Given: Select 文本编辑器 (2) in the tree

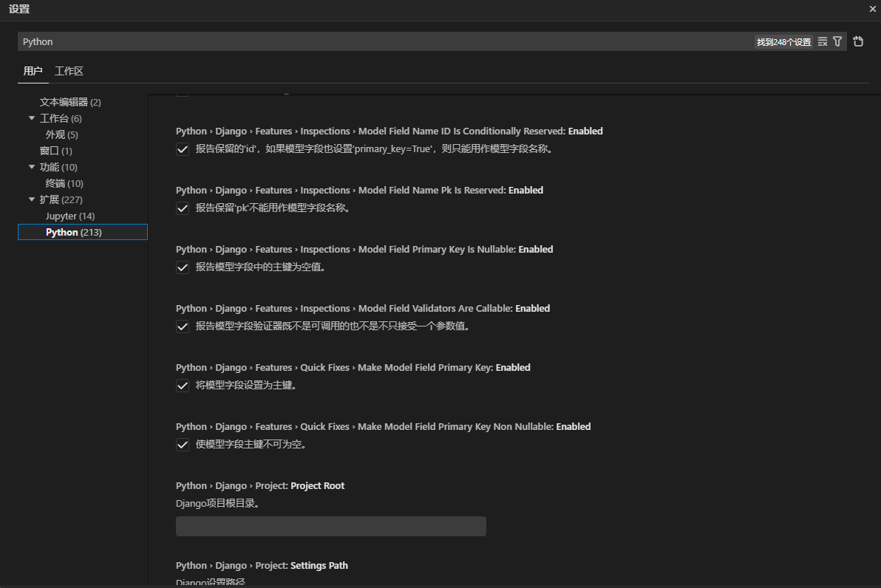Looking at the screenshot, I should coord(70,102).
